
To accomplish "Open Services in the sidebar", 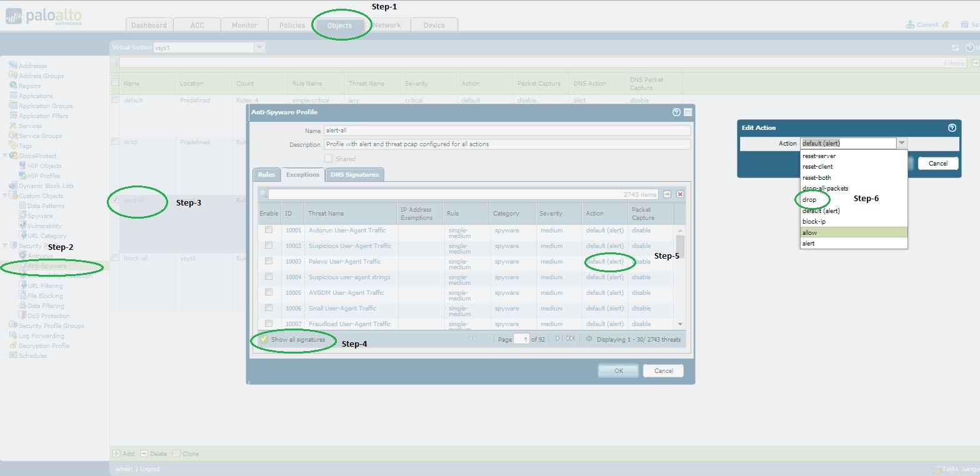I will coord(31,126).
